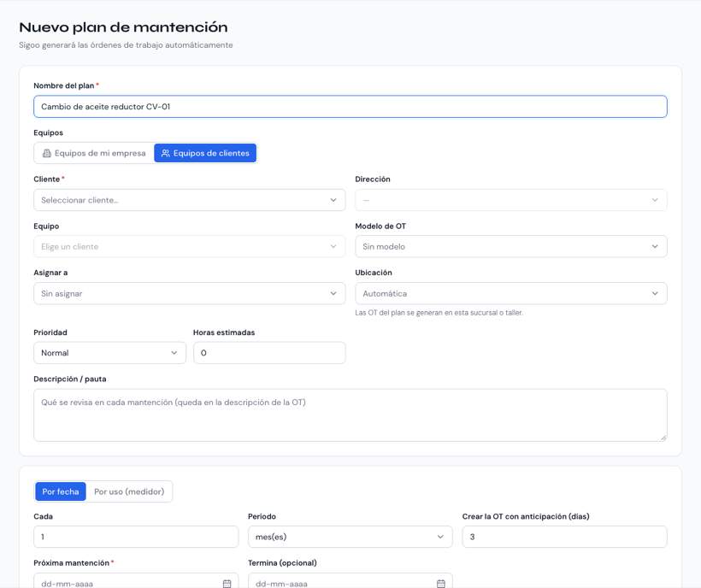Click the Próxima mantención date field
Viewport: 701px width, 588px height.
136,581
